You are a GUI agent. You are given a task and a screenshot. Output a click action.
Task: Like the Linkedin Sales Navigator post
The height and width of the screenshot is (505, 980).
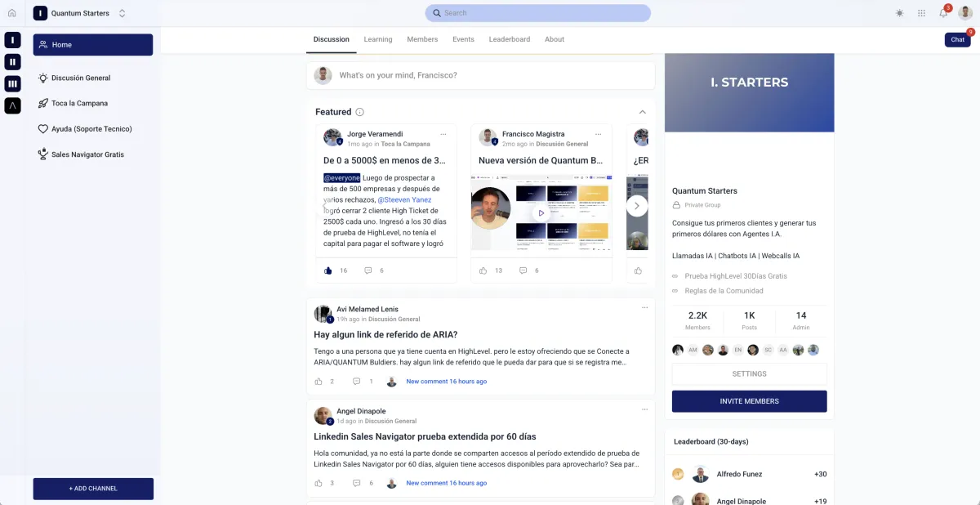coord(319,483)
